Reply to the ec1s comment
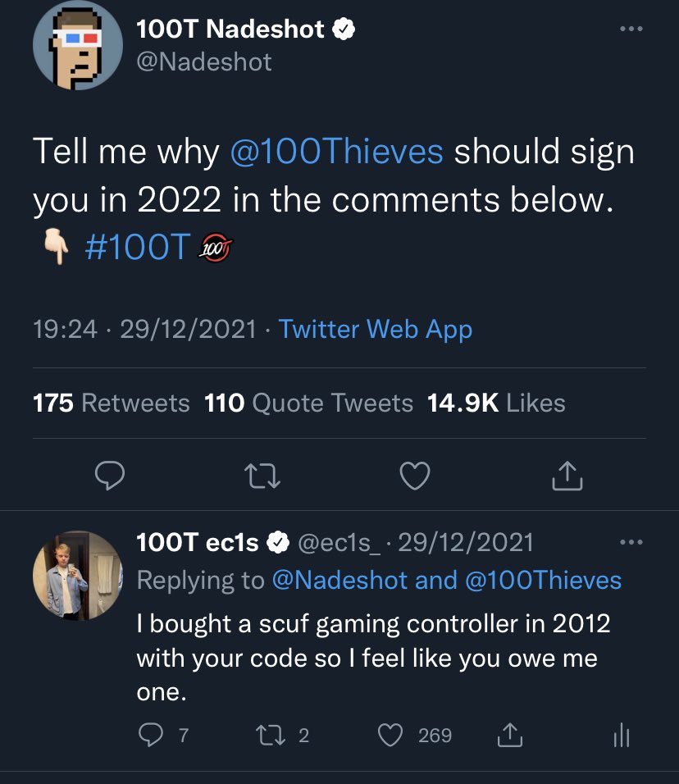 148,735
